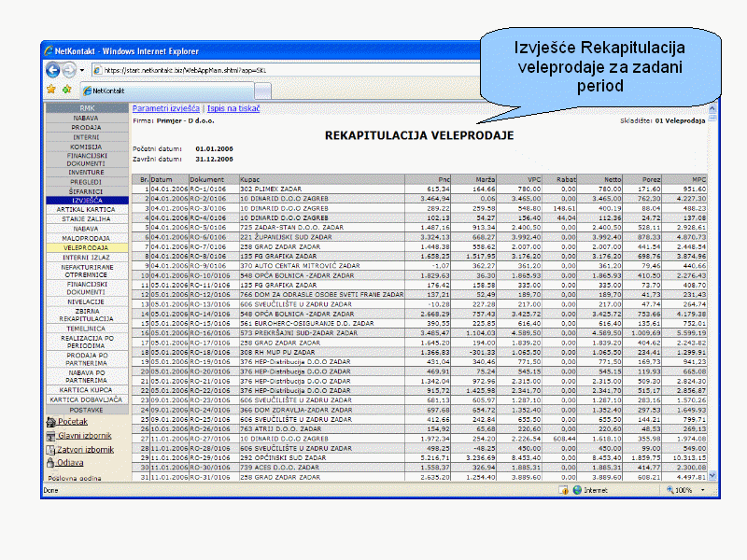The width and height of the screenshot is (747, 560).
Task: Click the address bar URL field
Action: tap(286, 71)
